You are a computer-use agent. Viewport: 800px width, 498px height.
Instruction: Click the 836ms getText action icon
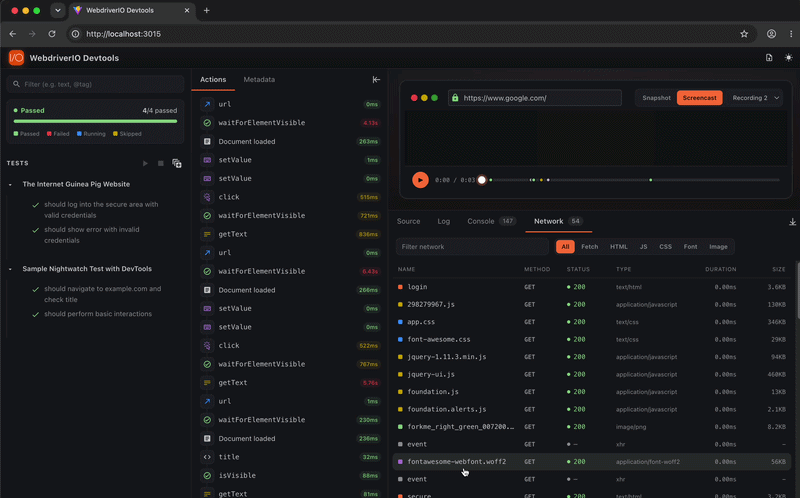[x=207, y=234]
